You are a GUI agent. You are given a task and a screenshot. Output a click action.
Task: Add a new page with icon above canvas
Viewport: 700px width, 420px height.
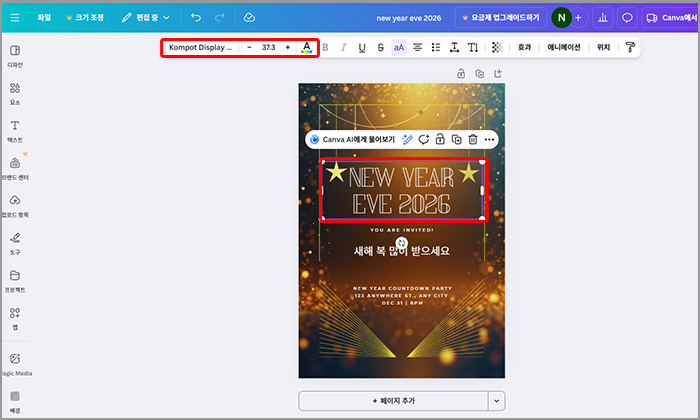click(x=498, y=74)
